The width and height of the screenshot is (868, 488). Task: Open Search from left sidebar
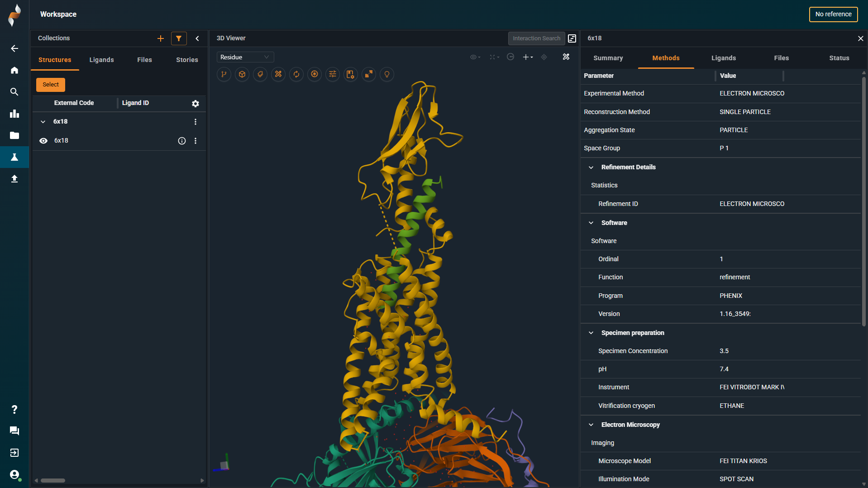(x=14, y=92)
